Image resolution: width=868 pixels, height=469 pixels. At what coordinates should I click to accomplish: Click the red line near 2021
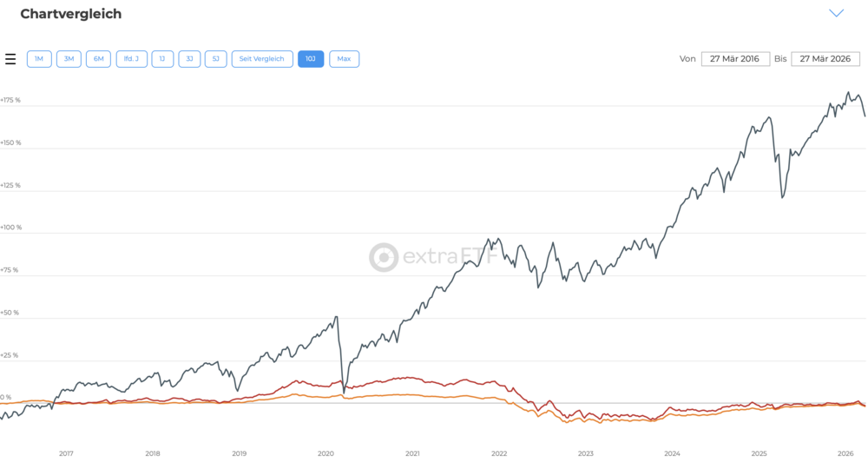tap(412, 378)
